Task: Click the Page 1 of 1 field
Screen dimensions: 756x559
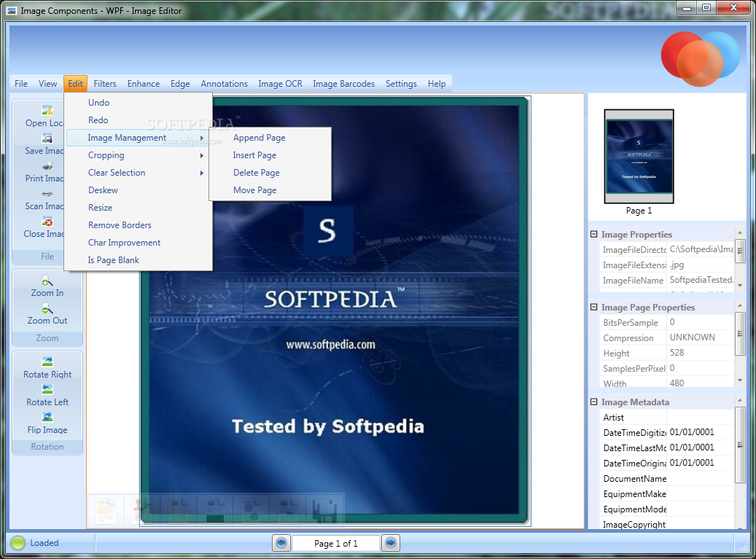Action: click(x=335, y=543)
